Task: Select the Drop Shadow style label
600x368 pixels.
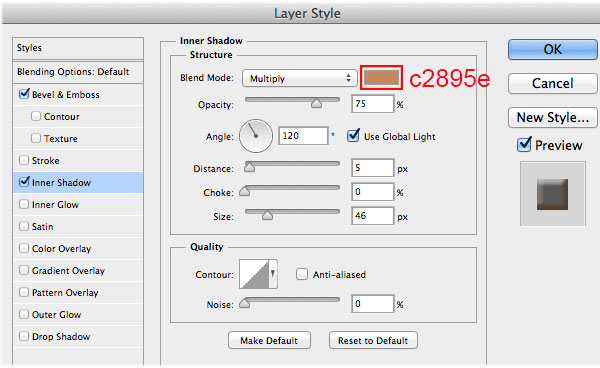Action: coord(61,337)
